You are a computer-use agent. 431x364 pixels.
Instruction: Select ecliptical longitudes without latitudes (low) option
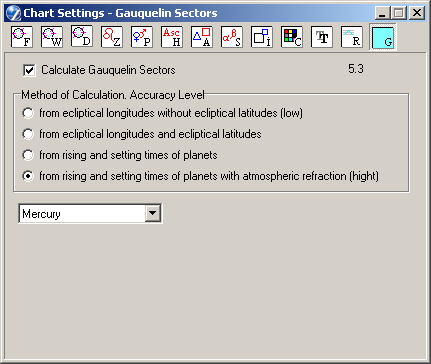28,113
